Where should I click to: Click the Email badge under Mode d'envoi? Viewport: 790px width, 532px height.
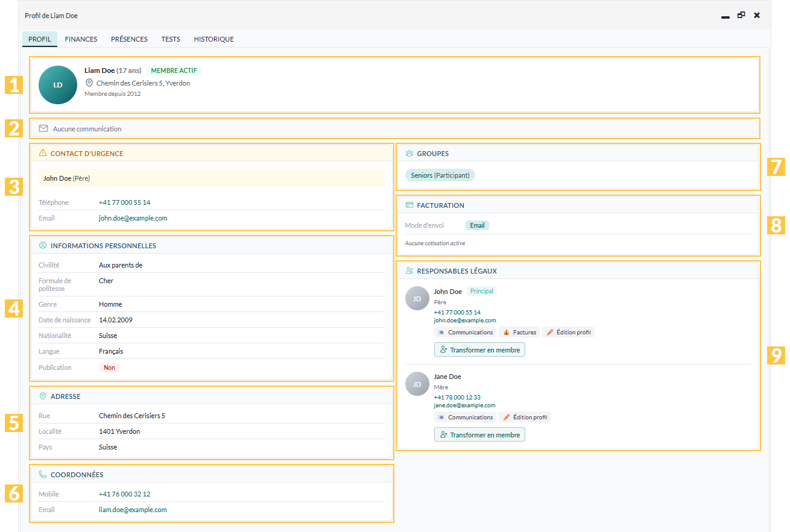point(477,225)
